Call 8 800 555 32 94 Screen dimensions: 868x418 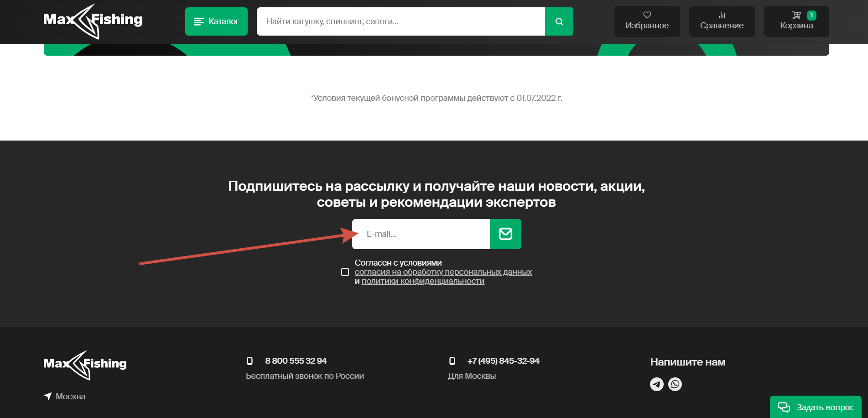point(296,361)
